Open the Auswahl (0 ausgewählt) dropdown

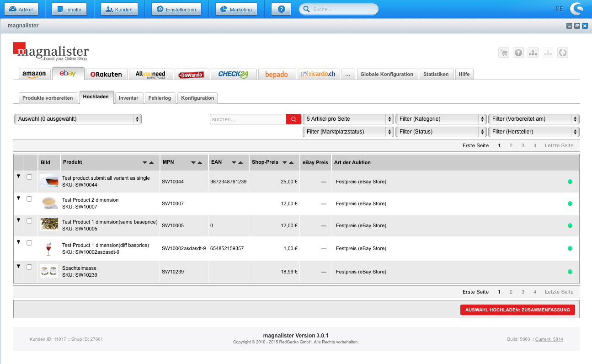[x=78, y=119]
